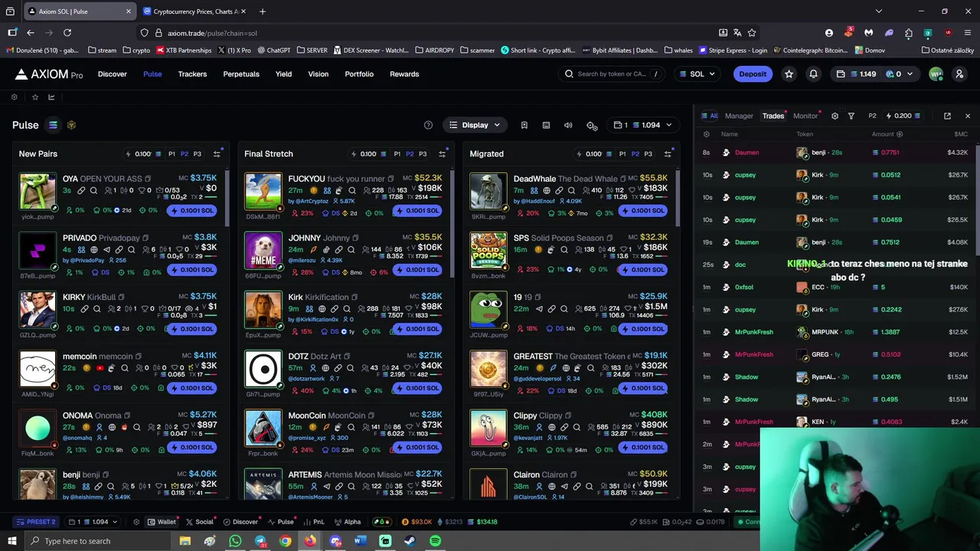Switch to the Monitor tab in trades panel
This screenshot has height=551, width=980.
[805, 116]
